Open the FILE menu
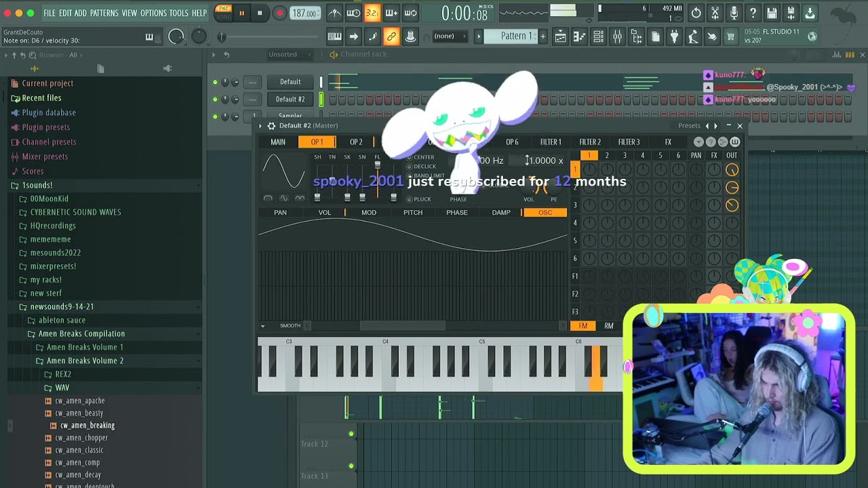 (50, 13)
